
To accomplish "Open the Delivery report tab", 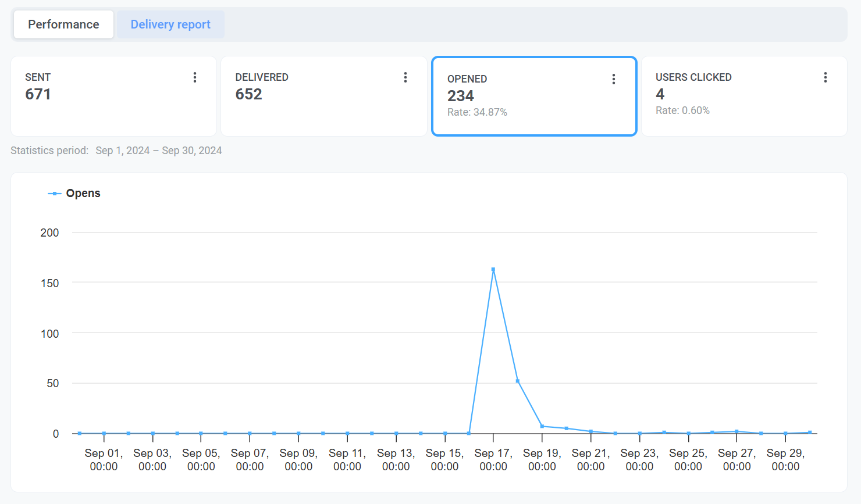I will (170, 24).
